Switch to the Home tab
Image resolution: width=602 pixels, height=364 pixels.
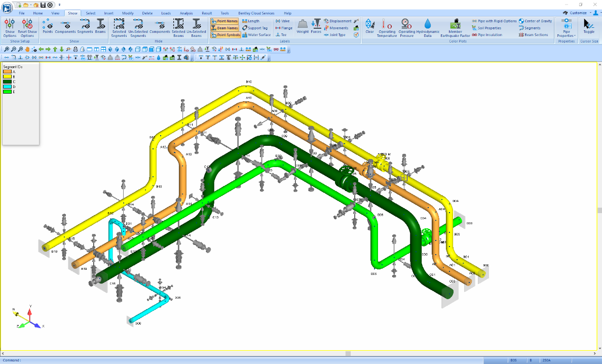pyautogui.click(x=37, y=13)
